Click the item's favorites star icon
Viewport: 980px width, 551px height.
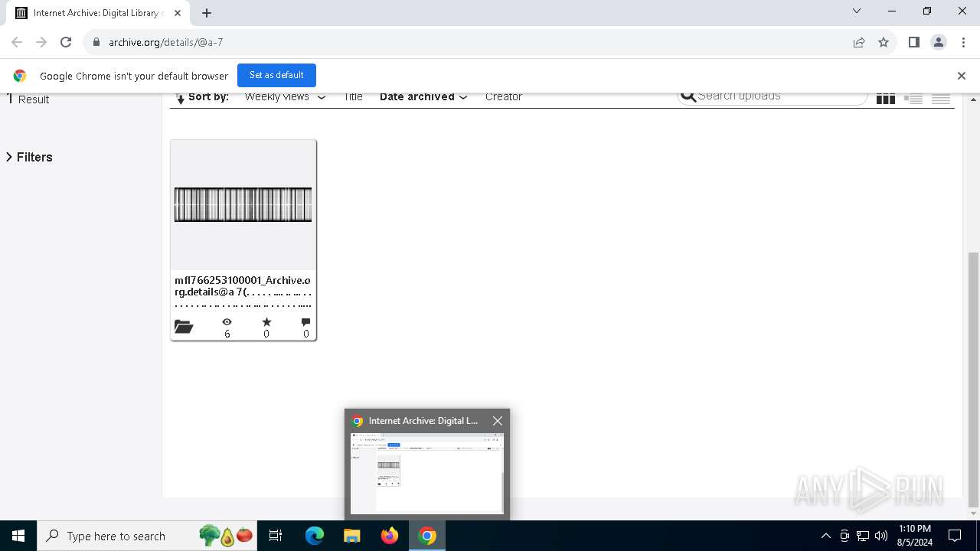pos(266,322)
